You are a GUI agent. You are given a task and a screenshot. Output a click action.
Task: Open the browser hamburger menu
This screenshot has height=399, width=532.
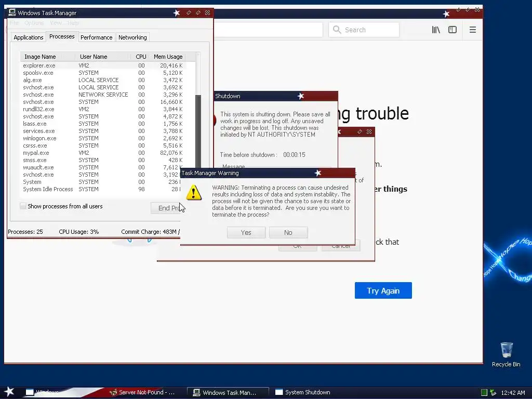tap(473, 30)
